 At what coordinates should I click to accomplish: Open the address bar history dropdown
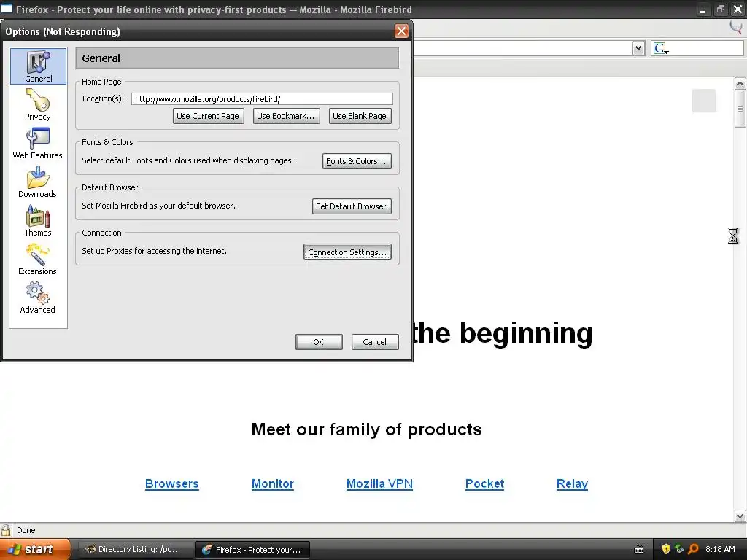[638, 48]
